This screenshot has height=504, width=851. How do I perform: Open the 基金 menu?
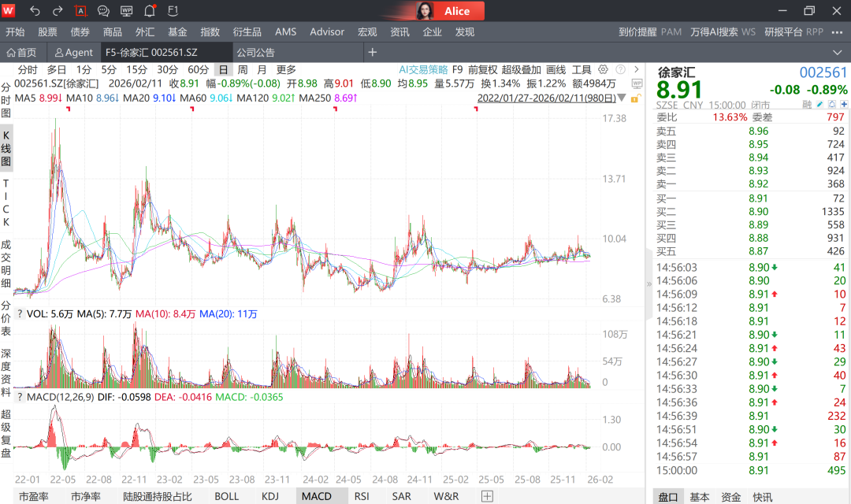coord(177,32)
